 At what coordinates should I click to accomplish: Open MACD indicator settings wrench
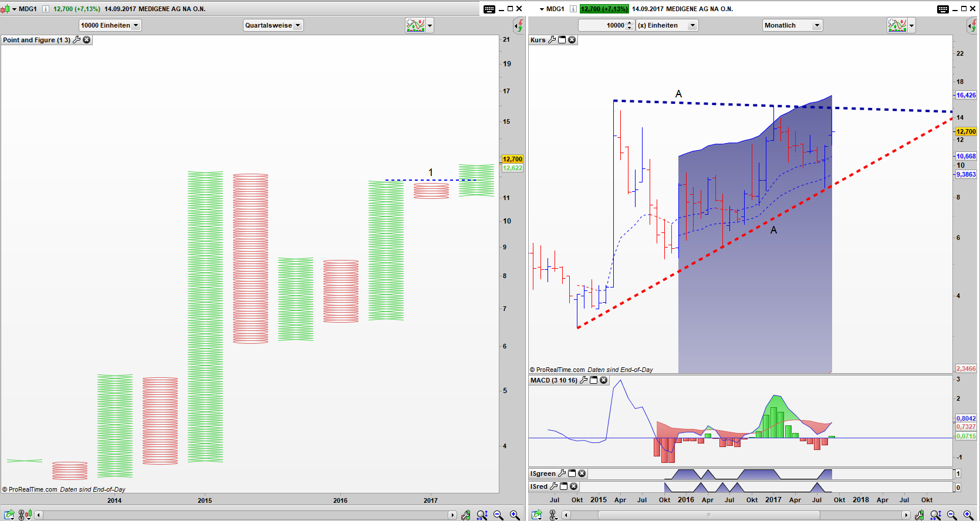(584, 380)
